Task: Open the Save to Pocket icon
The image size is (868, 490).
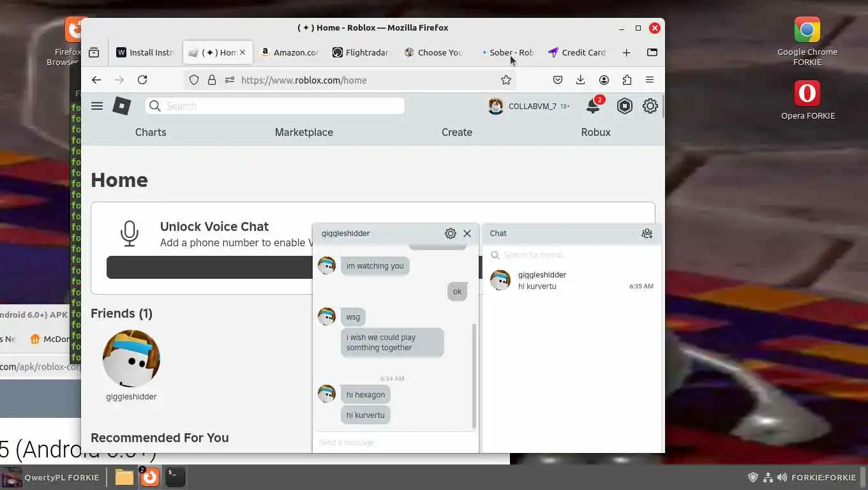Action: coord(557,80)
